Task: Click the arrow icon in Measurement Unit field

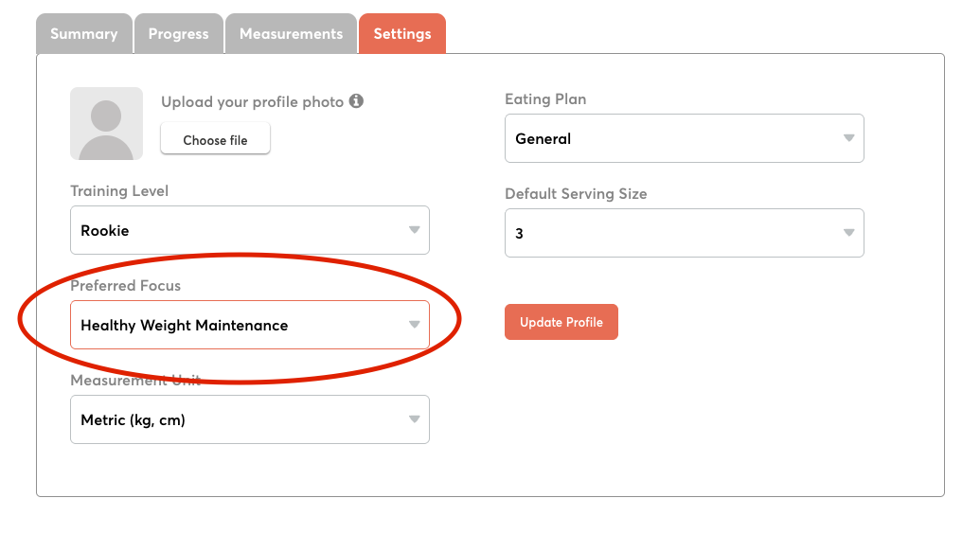Action: click(x=414, y=419)
